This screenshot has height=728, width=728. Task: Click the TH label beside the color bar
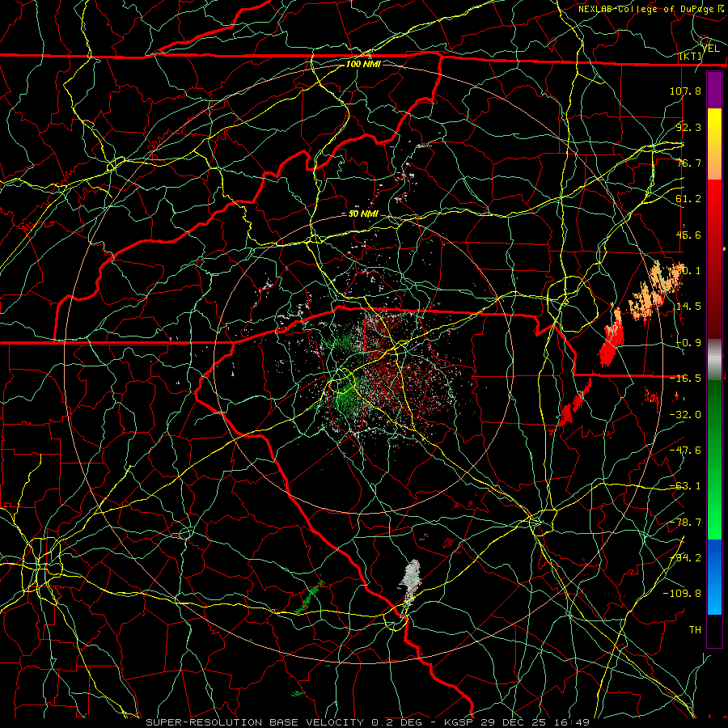pyautogui.click(x=695, y=630)
